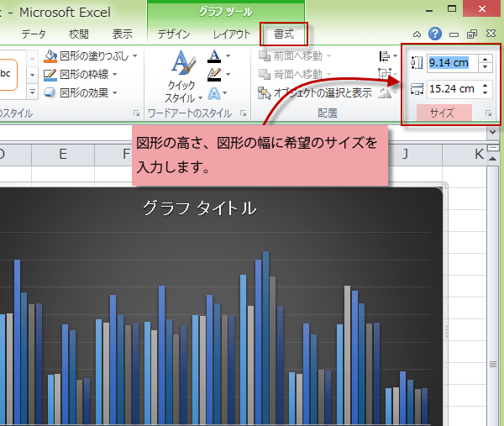Select column J header

[x=406, y=155]
